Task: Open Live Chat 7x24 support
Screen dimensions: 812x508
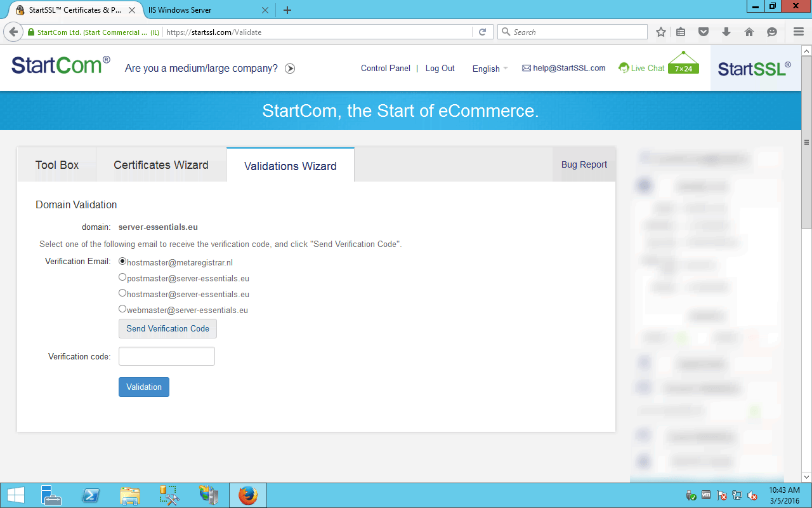Action: (x=658, y=64)
